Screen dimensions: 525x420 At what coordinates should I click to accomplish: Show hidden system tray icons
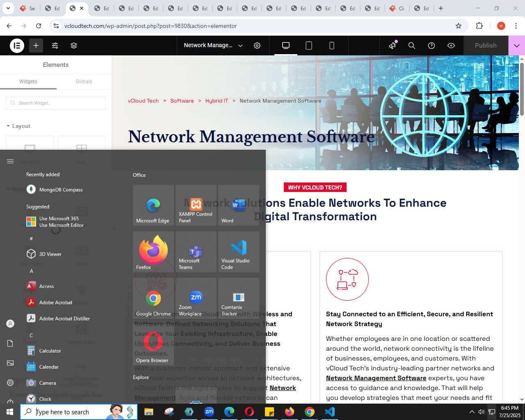coord(472,412)
